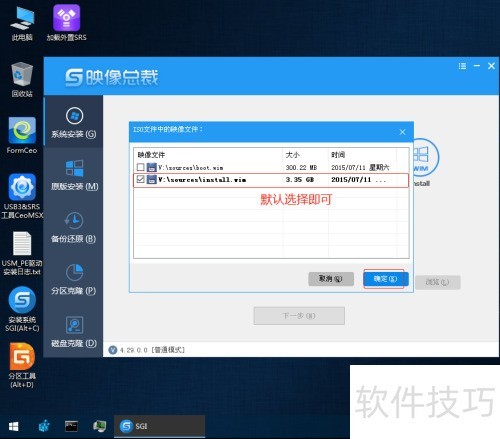Click the 取消 cancel button
This screenshot has height=439, width=500.
click(331, 279)
